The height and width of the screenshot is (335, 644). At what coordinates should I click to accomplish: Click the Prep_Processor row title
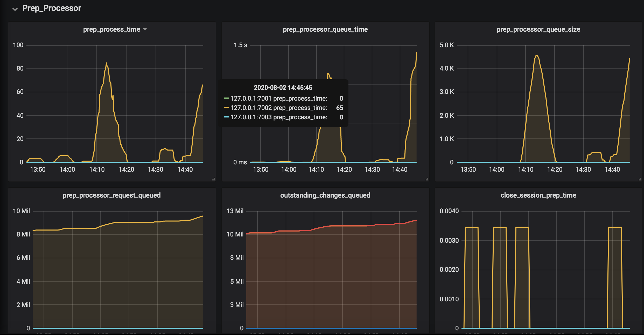(52, 8)
